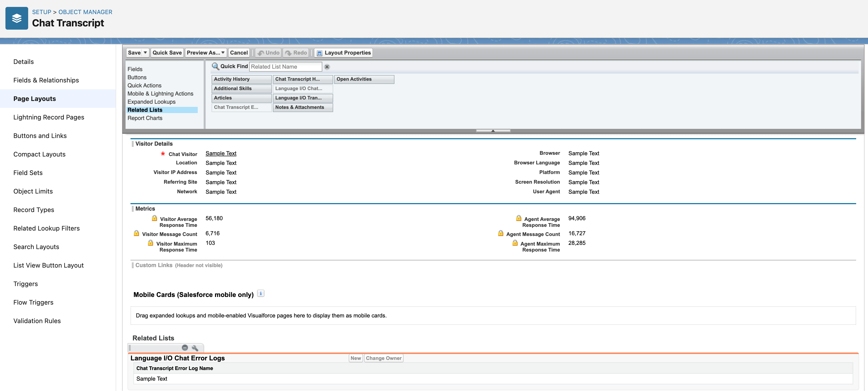Viewport: 868px width, 391px height.
Task: Click the Custom Links section drag handle
Action: point(132,265)
